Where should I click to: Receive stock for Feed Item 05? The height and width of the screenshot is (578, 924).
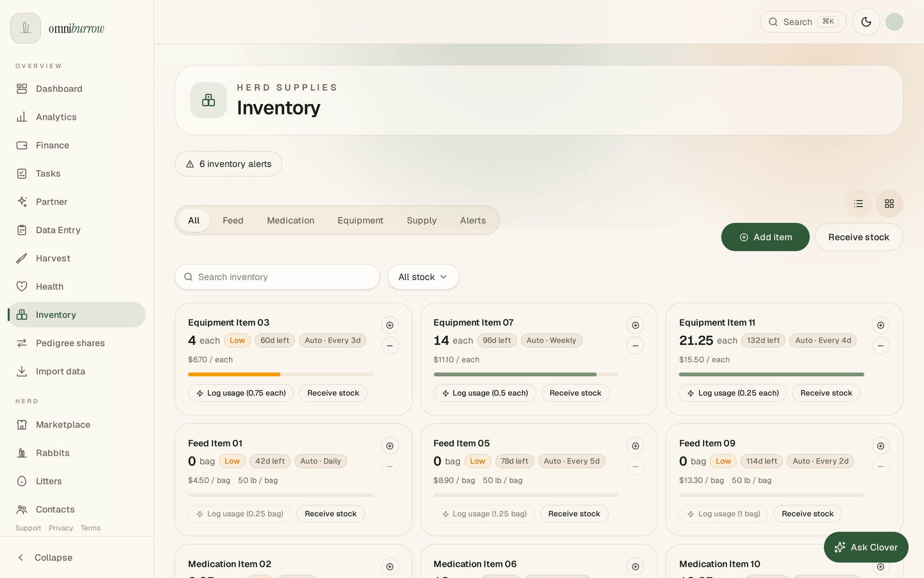(574, 514)
